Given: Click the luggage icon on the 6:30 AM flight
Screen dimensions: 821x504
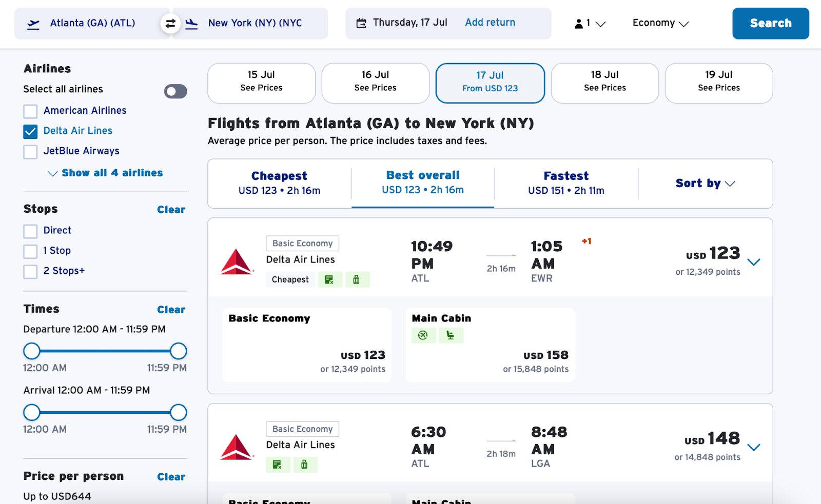Looking at the screenshot, I should tap(304, 465).
